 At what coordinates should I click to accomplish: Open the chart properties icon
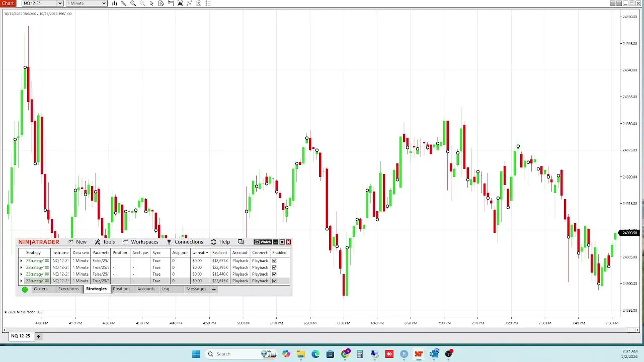(x=199, y=4)
